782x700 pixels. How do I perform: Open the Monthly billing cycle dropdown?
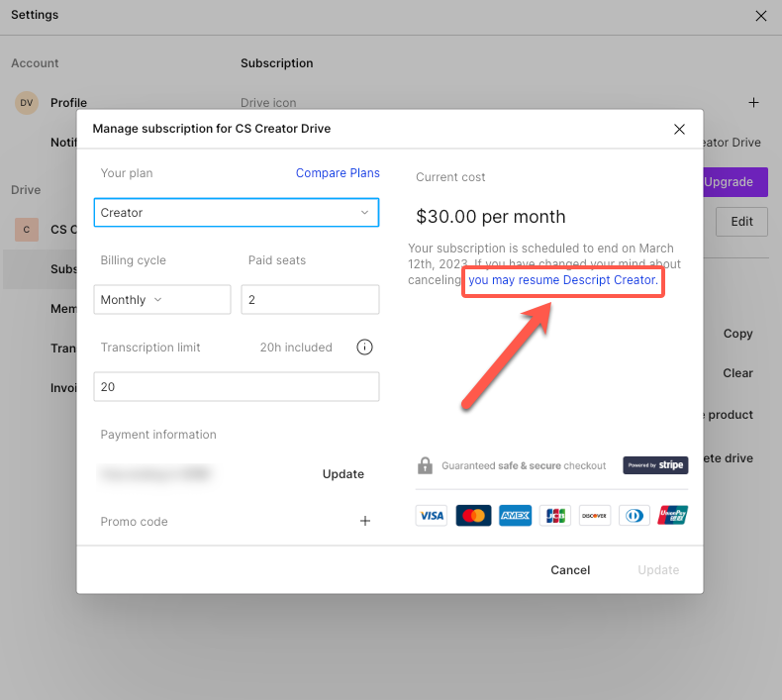[162, 299]
